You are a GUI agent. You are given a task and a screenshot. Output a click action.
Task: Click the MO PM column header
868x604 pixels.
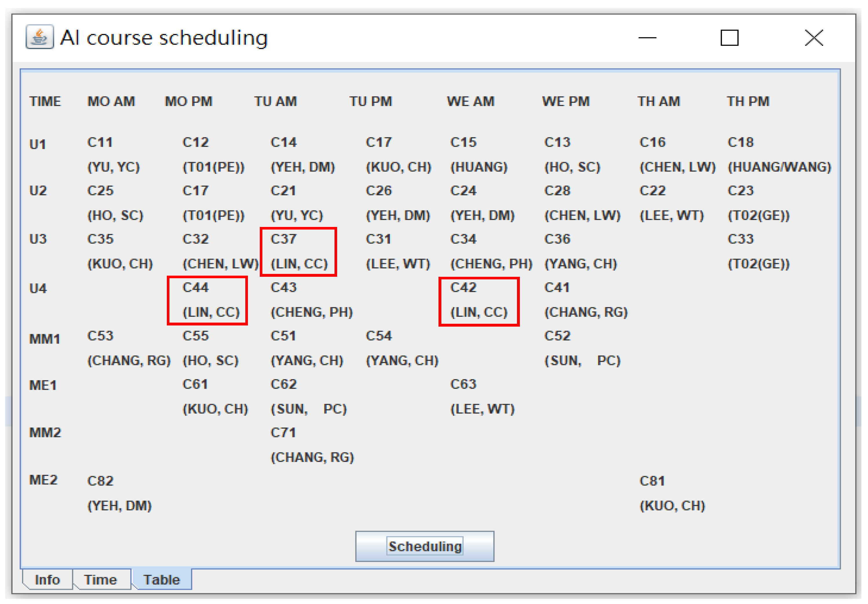point(189,101)
